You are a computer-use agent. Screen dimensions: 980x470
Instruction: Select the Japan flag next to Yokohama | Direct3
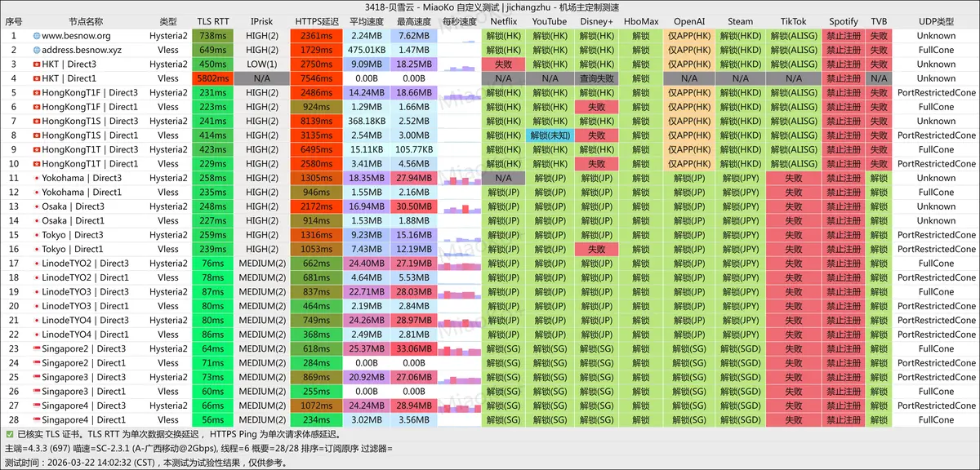pyautogui.click(x=37, y=178)
